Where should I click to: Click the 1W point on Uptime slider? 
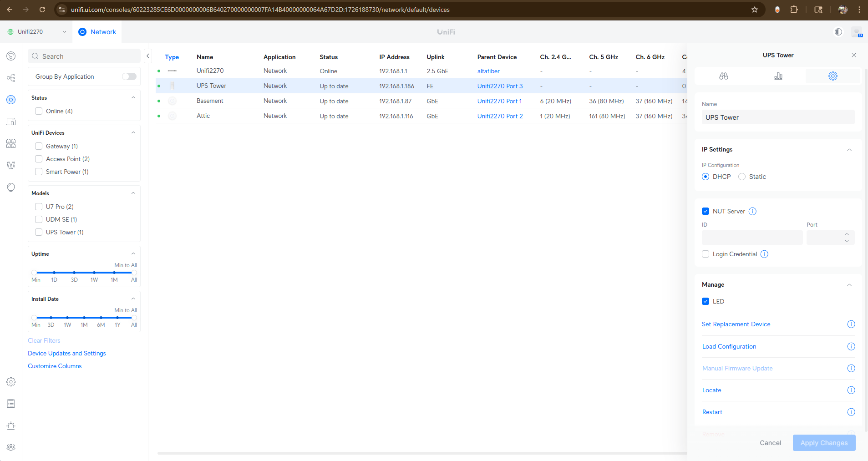pyautogui.click(x=94, y=273)
